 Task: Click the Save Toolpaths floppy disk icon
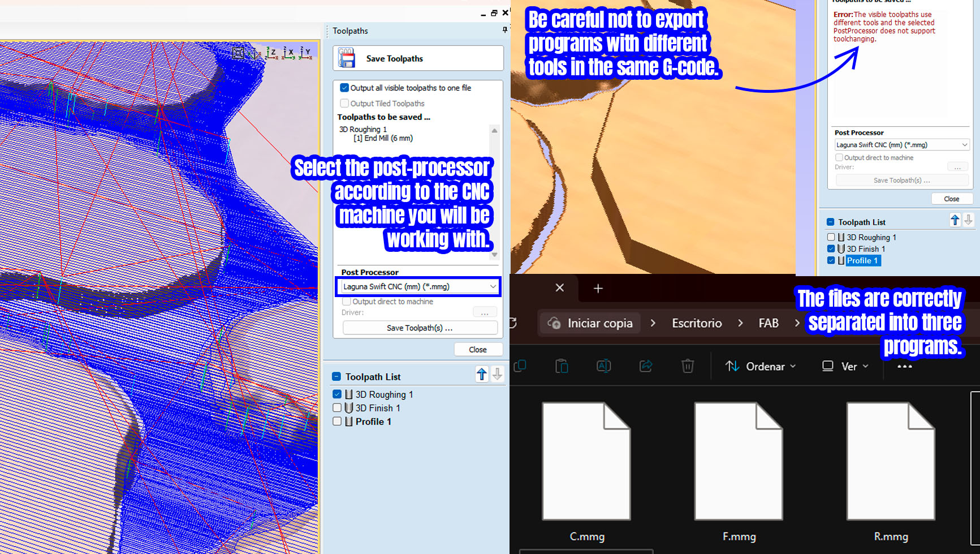(x=346, y=58)
